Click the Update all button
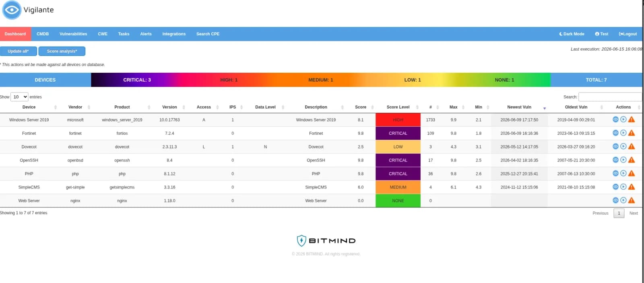The height and width of the screenshot is (283, 644). 19,51
